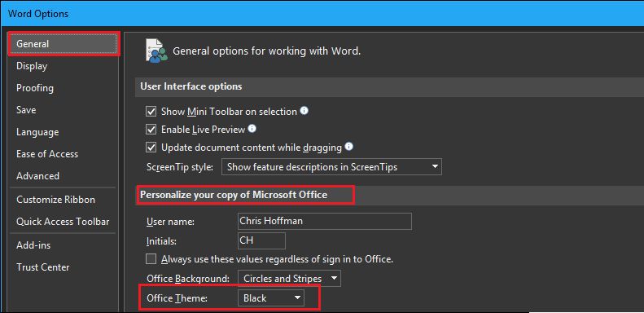Open the ScreenTip style dropdown
This screenshot has width=644, height=313.
tap(331, 167)
